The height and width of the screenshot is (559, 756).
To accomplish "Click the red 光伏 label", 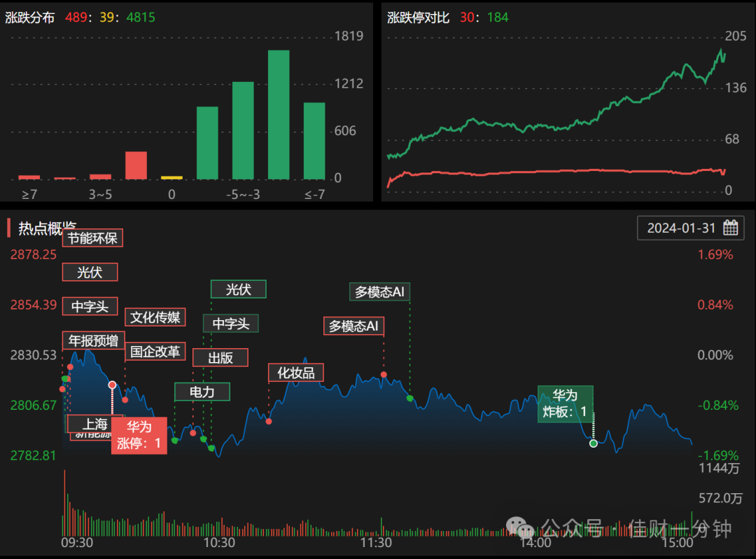I will [90, 272].
